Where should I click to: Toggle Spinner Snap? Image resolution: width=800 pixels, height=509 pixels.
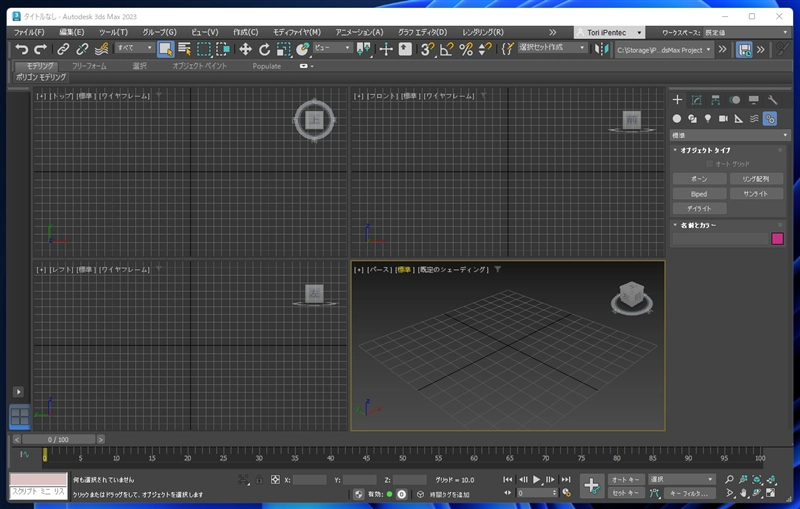[485, 49]
